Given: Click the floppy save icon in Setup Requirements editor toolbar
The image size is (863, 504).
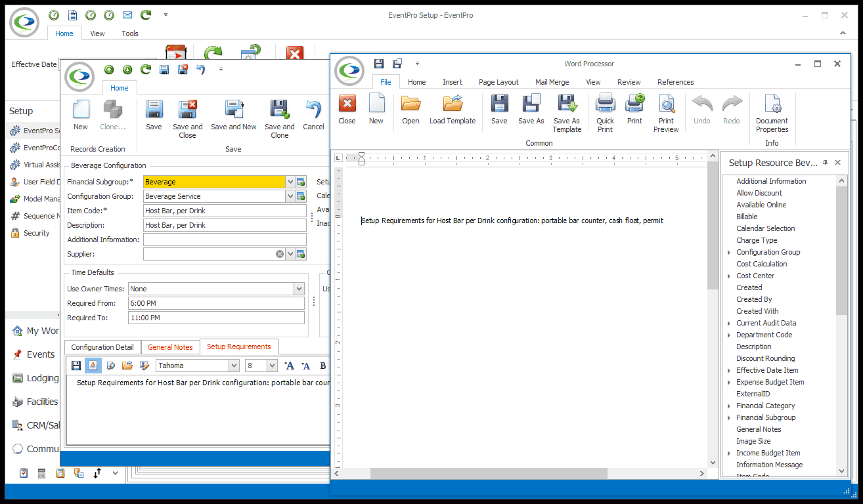Looking at the screenshot, I should (x=76, y=366).
